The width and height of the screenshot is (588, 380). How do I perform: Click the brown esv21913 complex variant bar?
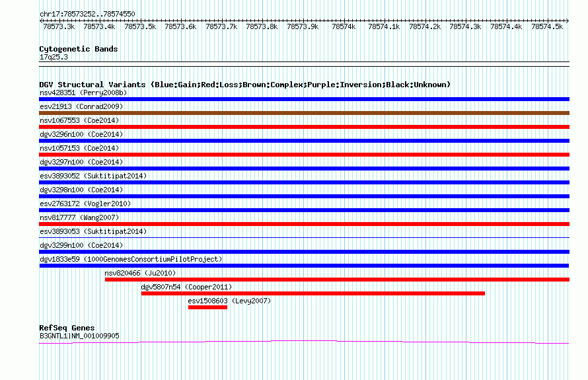pos(304,113)
